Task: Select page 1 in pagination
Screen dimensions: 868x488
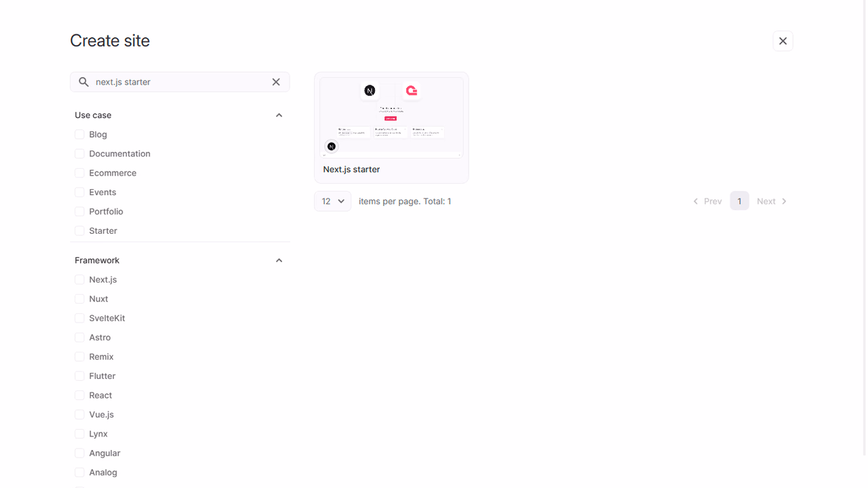Action: coord(739,201)
